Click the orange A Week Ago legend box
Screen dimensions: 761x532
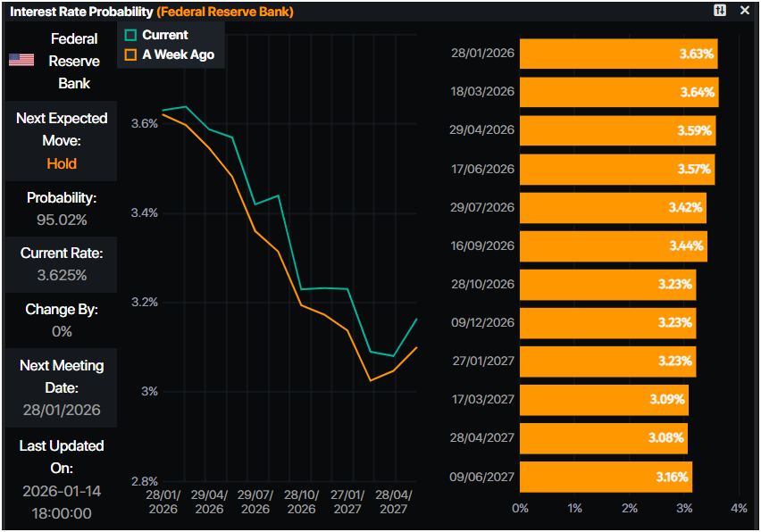130,54
